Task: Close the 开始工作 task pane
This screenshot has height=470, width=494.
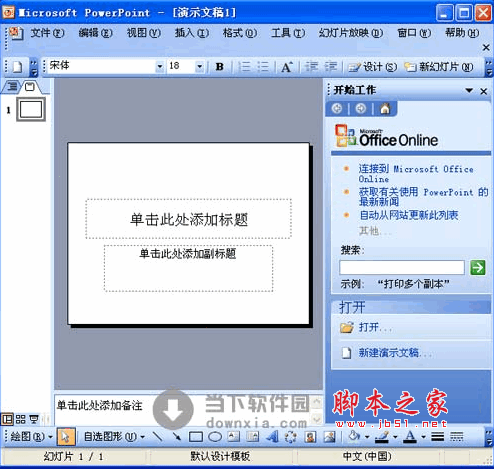Action: pos(484,91)
